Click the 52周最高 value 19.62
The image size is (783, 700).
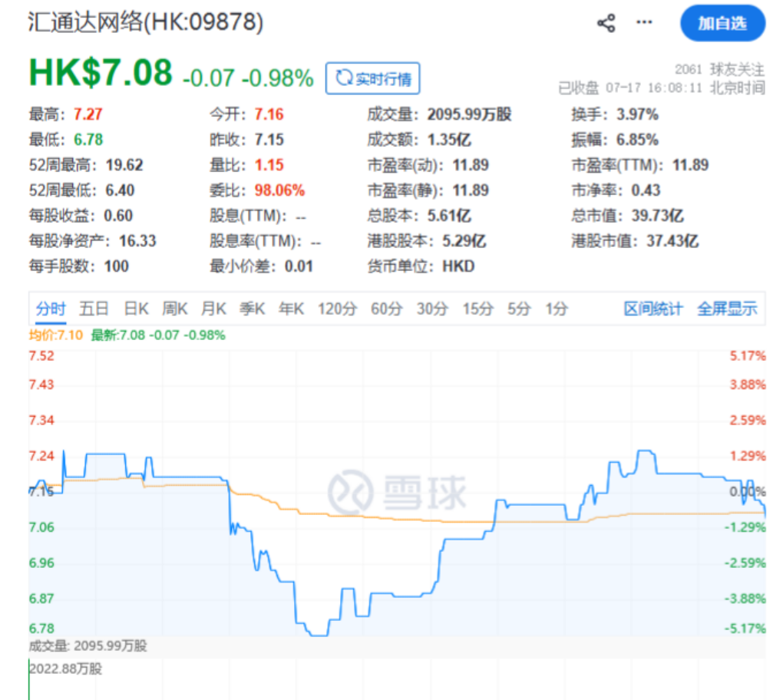tap(124, 165)
